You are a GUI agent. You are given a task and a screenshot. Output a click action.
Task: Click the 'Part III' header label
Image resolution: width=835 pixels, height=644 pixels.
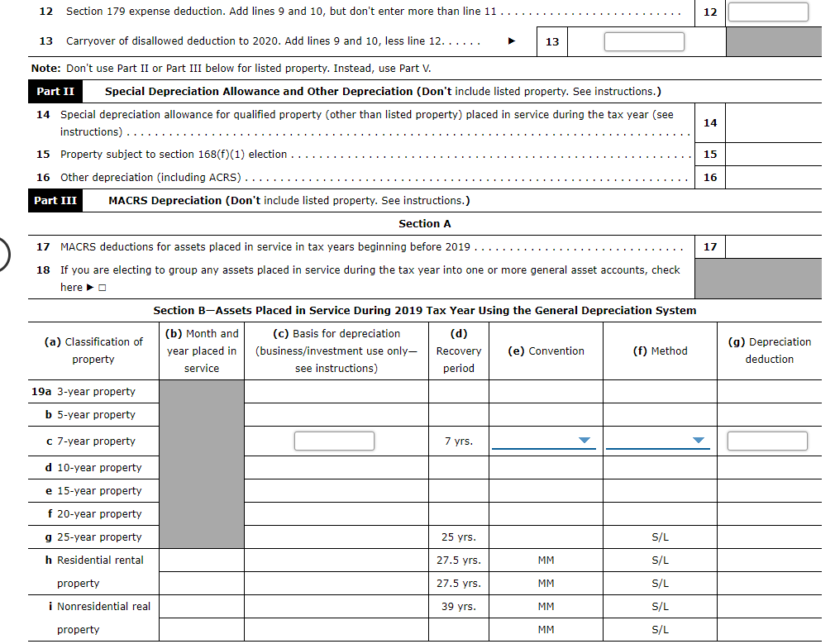click(55, 201)
